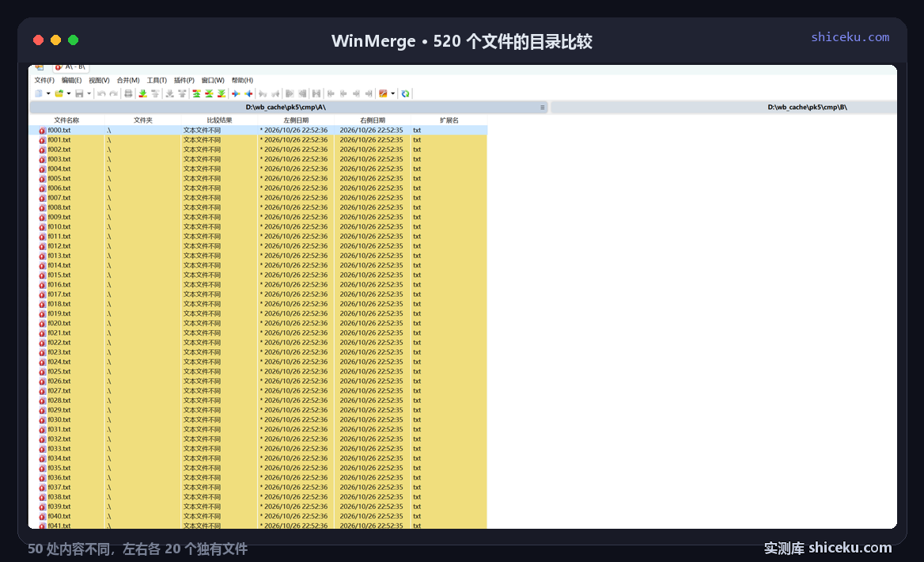
Task: Sort by the 比较结果 column header
Action: (x=219, y=120)
